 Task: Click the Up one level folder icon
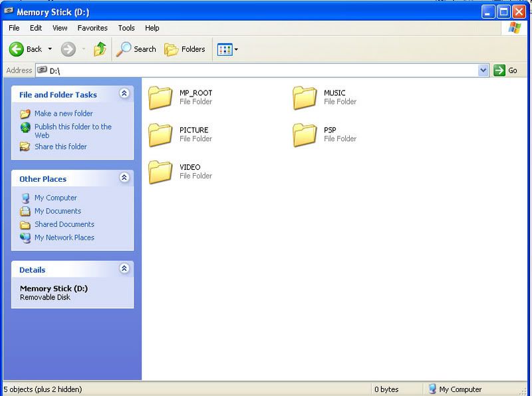pos(100,49)
